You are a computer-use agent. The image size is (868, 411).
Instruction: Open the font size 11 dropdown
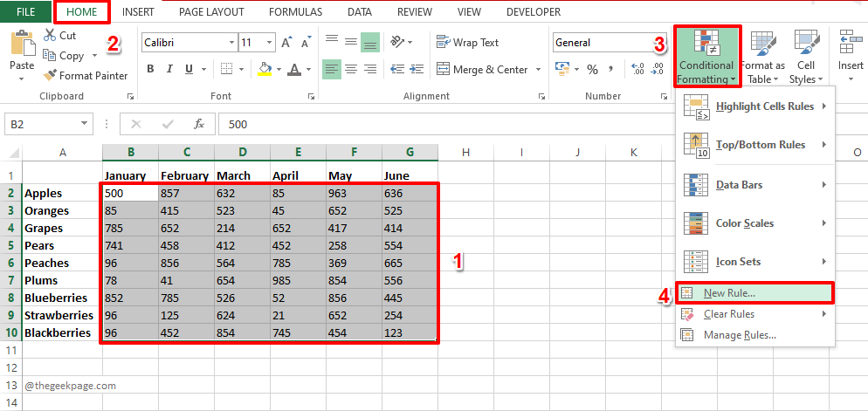(270, 43)
